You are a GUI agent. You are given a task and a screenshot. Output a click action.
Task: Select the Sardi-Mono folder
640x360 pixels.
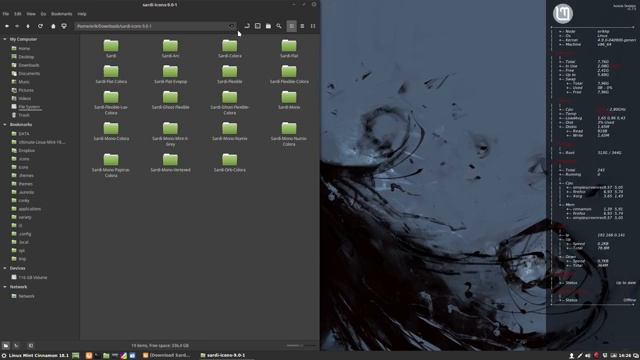[289, 100]
